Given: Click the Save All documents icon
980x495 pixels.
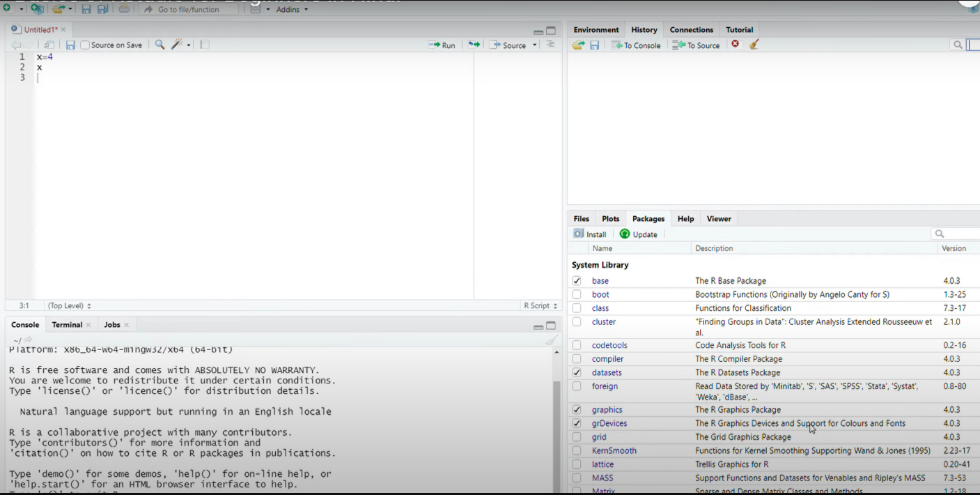Looking at the screenshot, I should click(x=102, y=10).
